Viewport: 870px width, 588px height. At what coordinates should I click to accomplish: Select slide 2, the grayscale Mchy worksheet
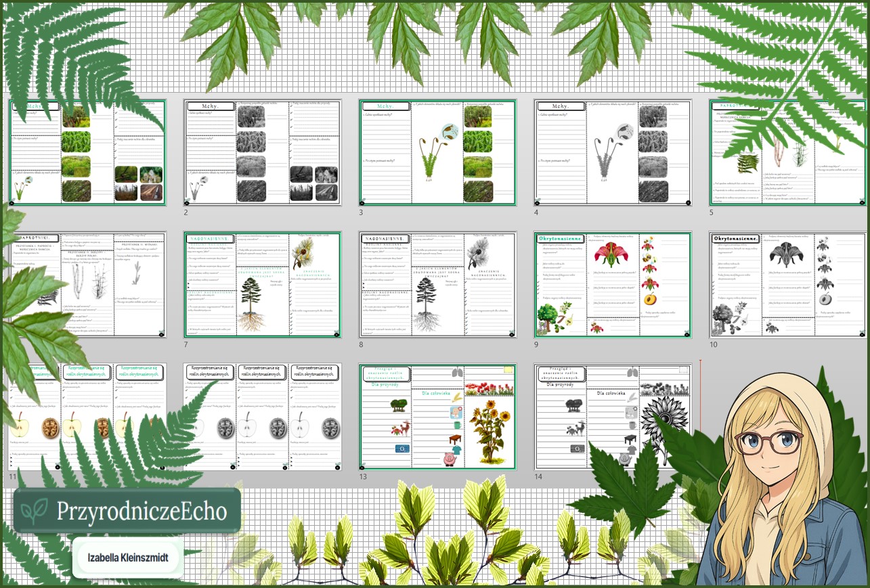(x=262, y=152)
